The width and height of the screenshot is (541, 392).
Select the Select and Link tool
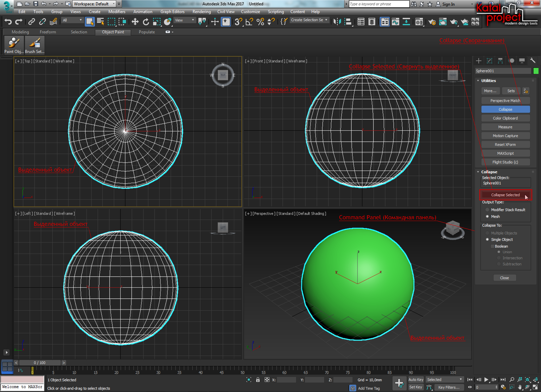[31, 22]
